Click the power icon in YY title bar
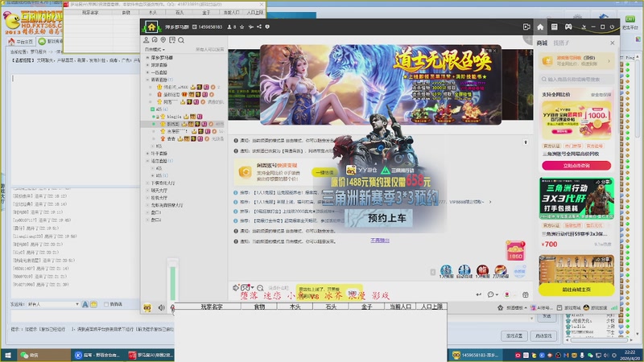 [x=612, y=27]
